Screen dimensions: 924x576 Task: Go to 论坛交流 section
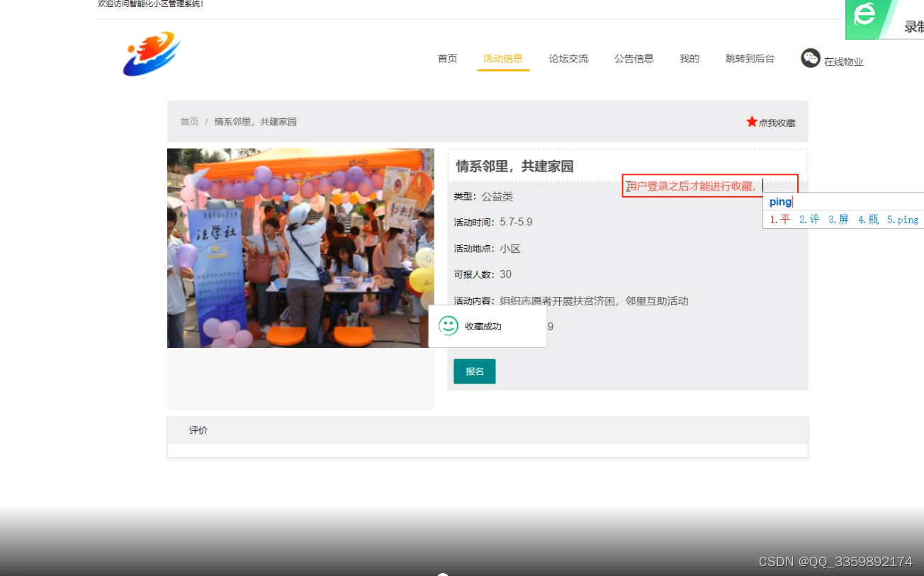pos(568,59)
